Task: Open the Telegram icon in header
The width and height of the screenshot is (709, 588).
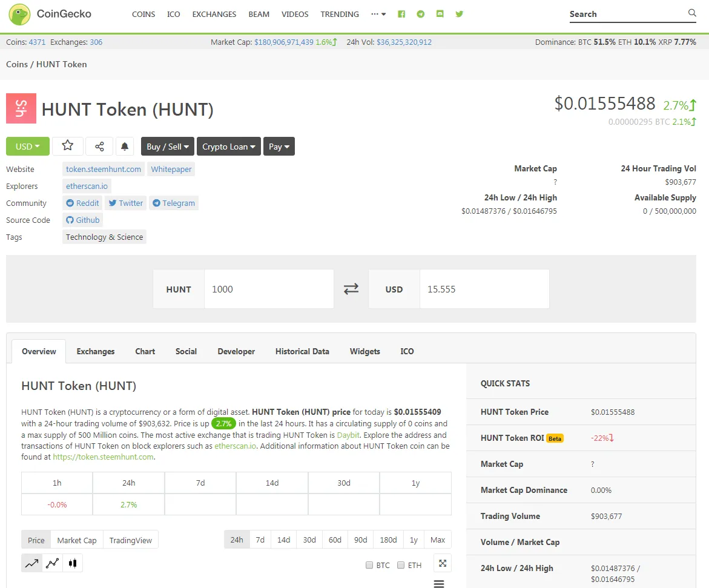Action: 421,14
